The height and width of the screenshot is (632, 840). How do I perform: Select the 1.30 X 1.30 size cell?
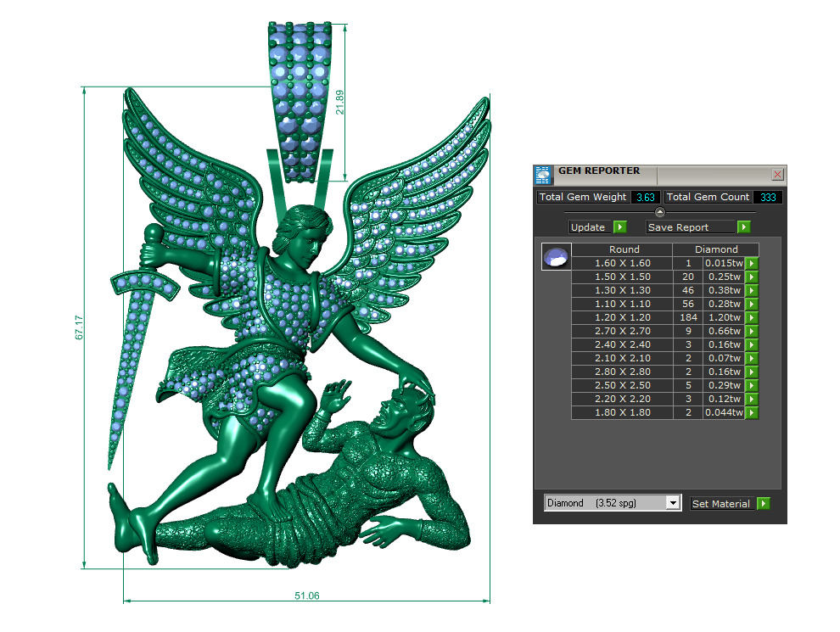(x=623, y=290)
